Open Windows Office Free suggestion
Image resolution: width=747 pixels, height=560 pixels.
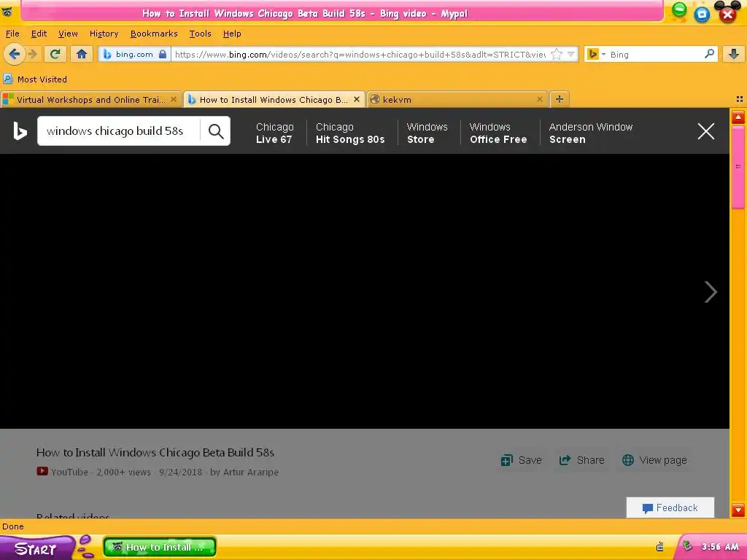point(498,133)
